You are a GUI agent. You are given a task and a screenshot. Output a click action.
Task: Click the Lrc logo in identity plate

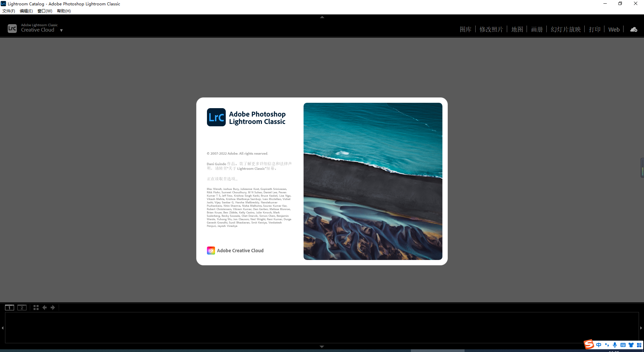pyautogui.click(x=12, y=29)
